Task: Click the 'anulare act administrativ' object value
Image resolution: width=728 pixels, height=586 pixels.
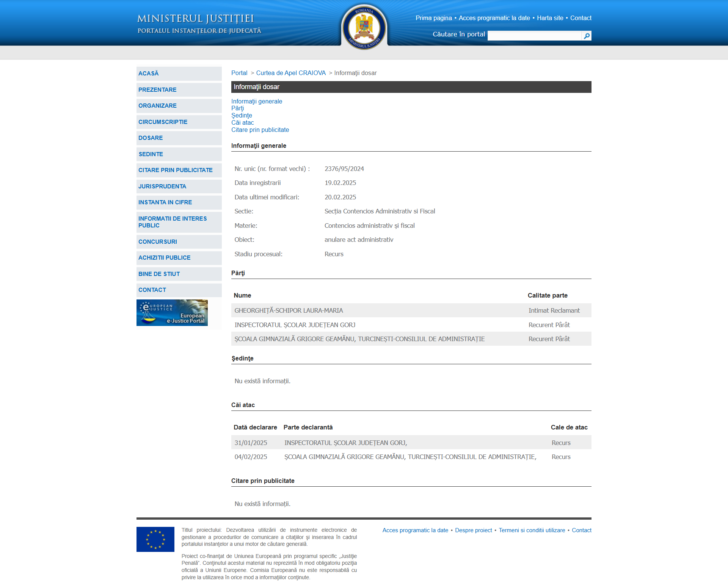Action: coord(359,240)
